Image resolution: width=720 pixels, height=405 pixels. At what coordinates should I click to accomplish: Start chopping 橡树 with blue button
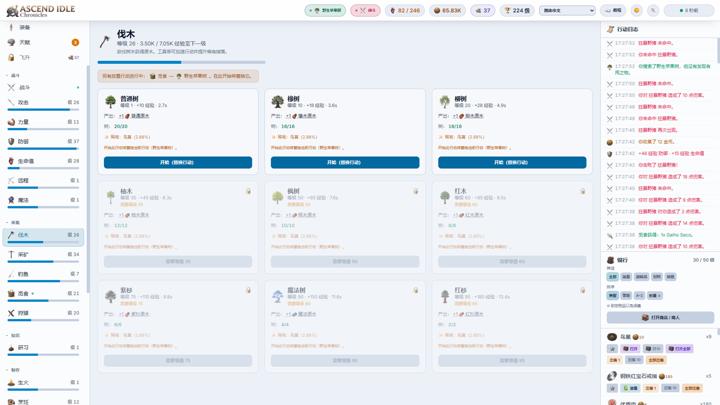pos(345,163)
